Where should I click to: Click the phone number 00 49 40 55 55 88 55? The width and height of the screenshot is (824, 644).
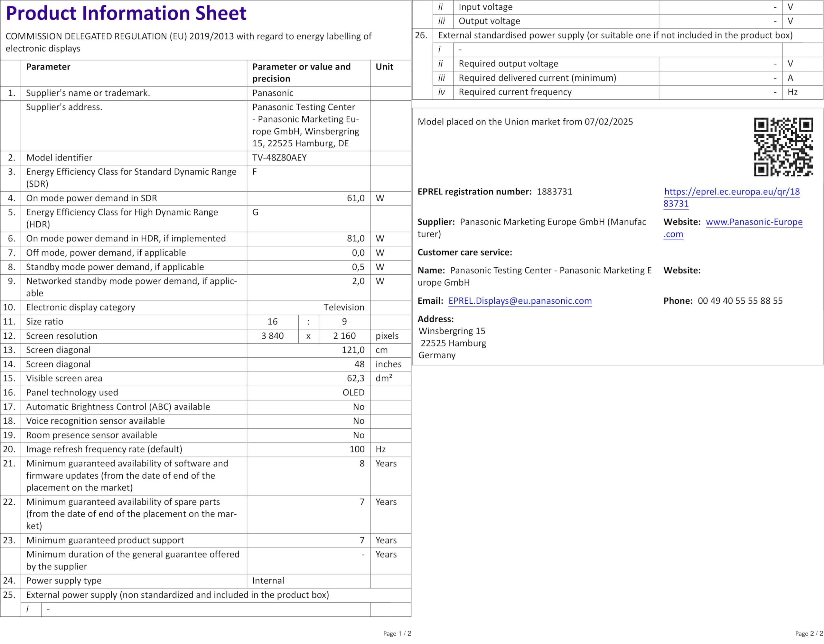[740, 301]
